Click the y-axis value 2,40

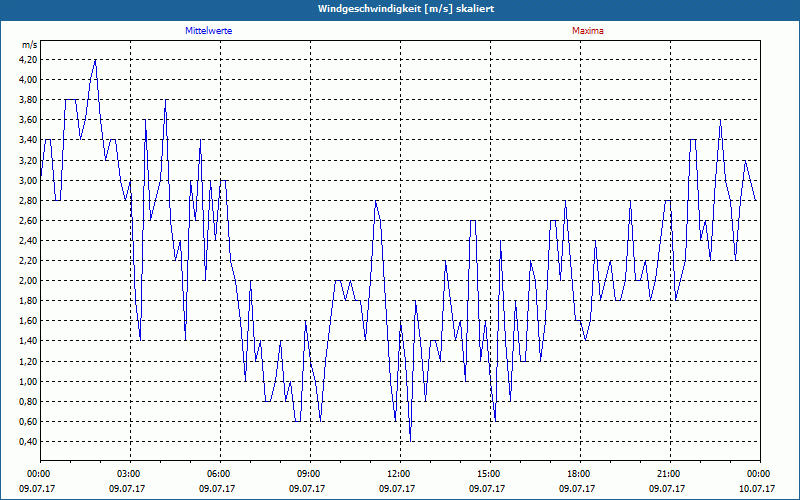[x=28, y=240]
